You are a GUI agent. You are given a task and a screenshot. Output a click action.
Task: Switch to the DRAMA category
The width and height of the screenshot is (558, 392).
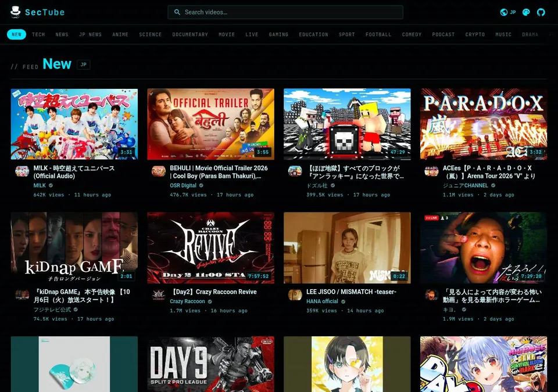pyautogui.click(x=530, y=34)
